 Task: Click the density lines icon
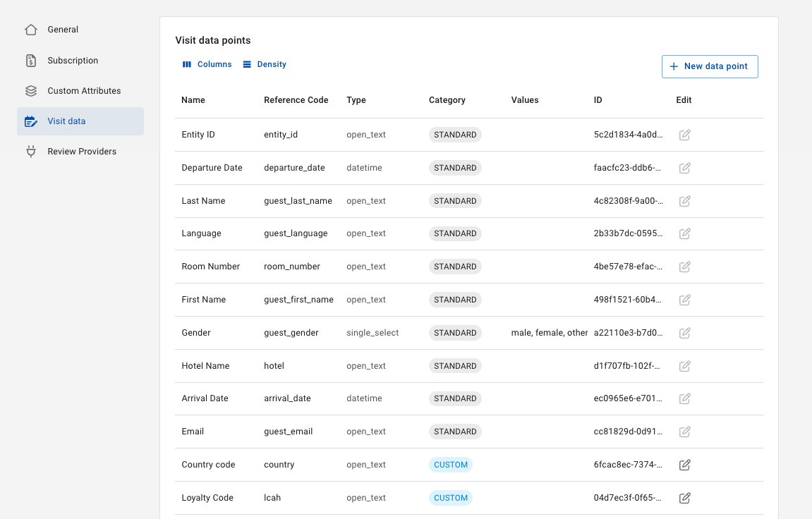[x=247, y=64]
